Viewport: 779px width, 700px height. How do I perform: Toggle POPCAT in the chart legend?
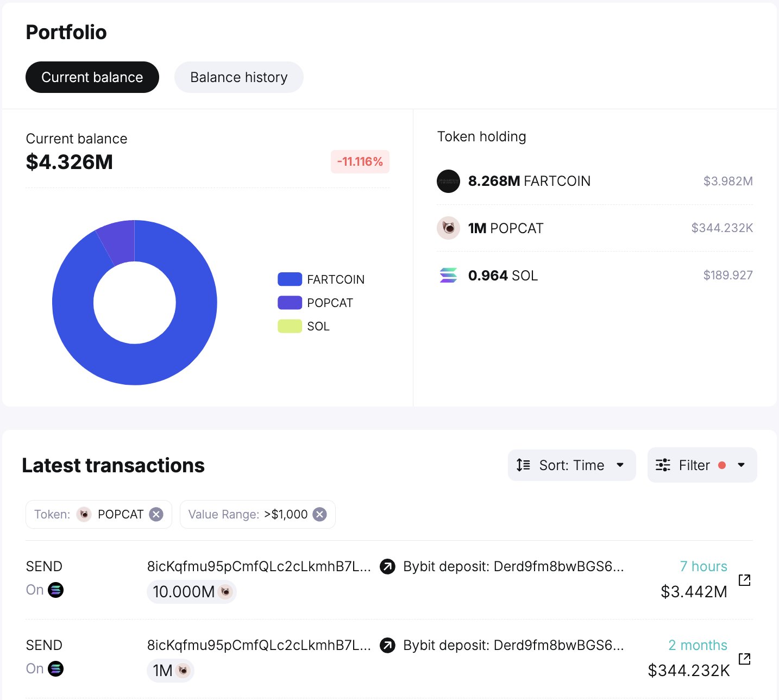(x=315, y=303)
